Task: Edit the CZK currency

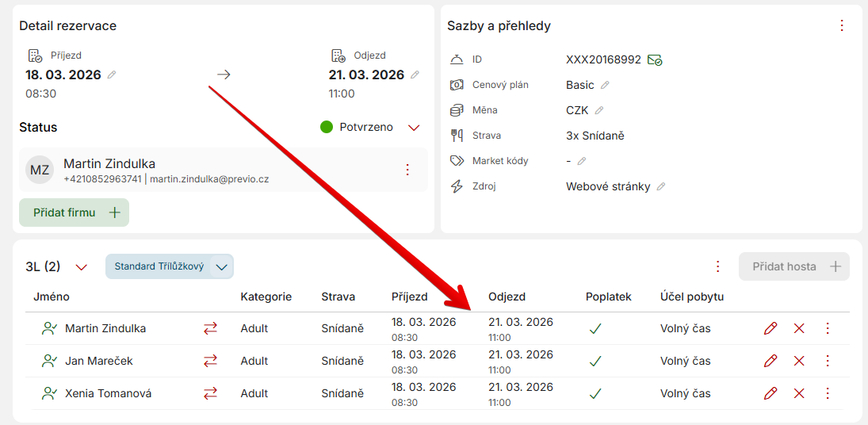Action: point(599,110)
